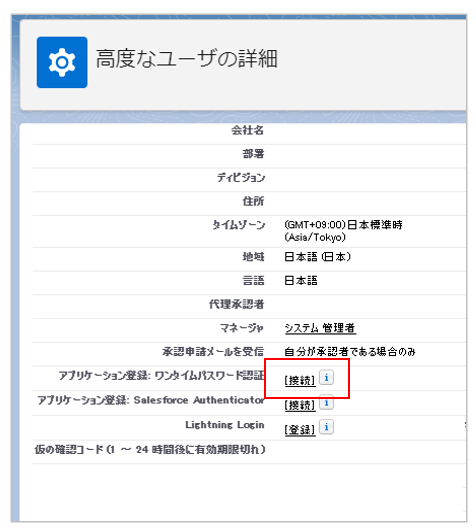Click 接続 link for Salesforce Authenticator
Viewport: 476px width, 531px height.
pos(300,405)
